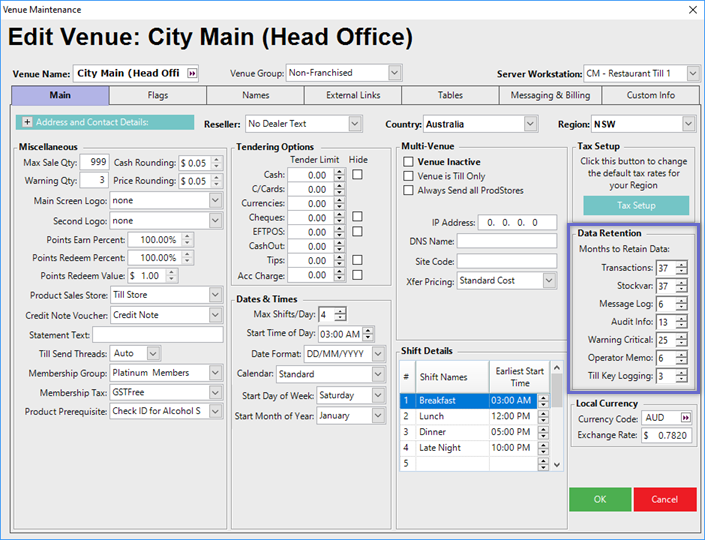Click the Tax Setup button

(x=636, y=205)
